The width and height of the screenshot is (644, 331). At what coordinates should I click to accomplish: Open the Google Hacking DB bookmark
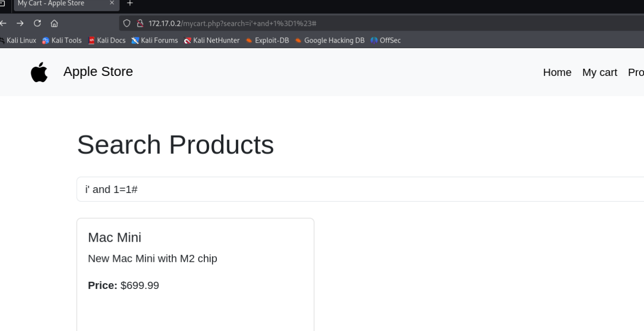point(330,41)
